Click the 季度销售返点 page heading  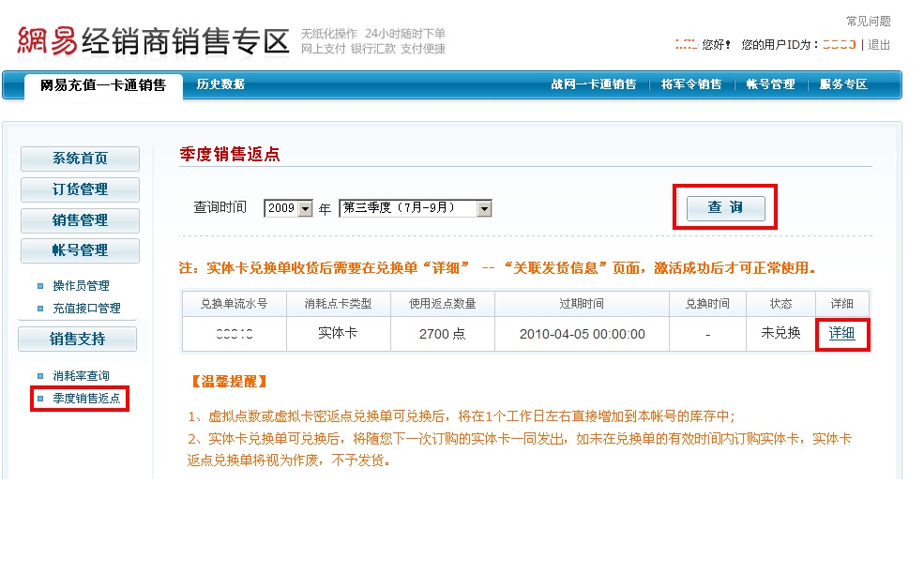point(230,155)
